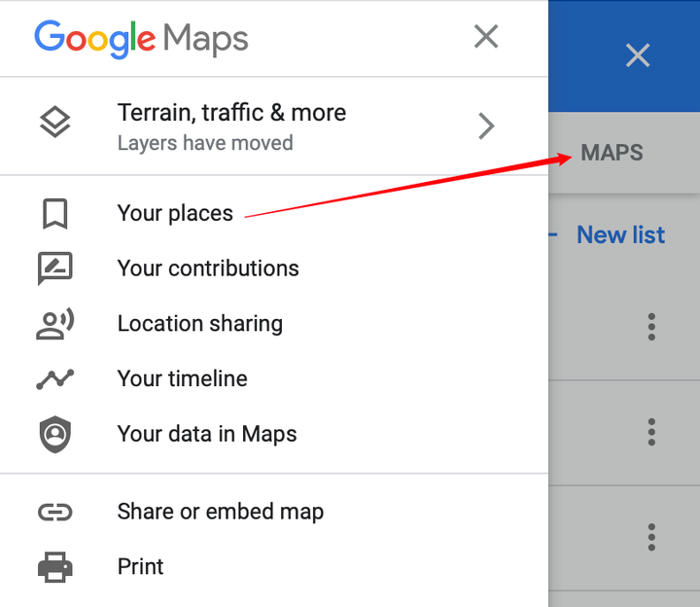Image resolution: width=700 pixels, height=607 pixels.
Task: Open the second list's three-dot menu
Action: [651, 432]
